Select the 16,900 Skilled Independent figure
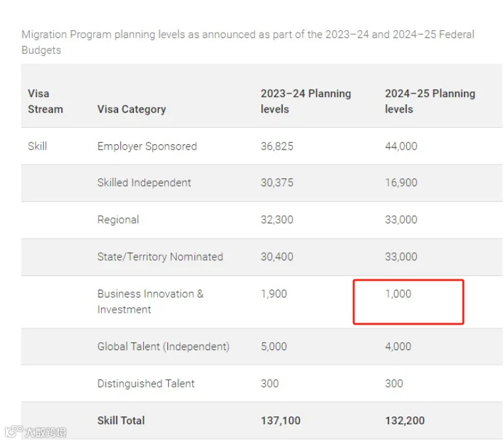 [x=401, y=183]
